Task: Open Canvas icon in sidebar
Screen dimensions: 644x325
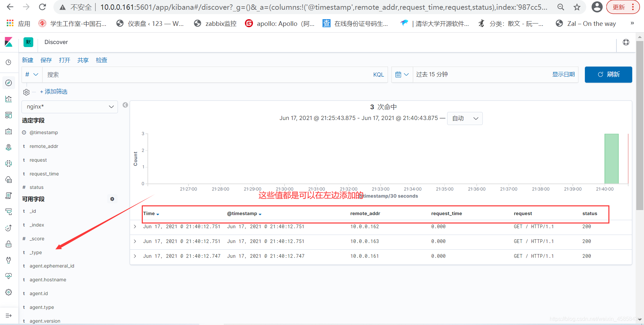Action: (x=9, y=131)
